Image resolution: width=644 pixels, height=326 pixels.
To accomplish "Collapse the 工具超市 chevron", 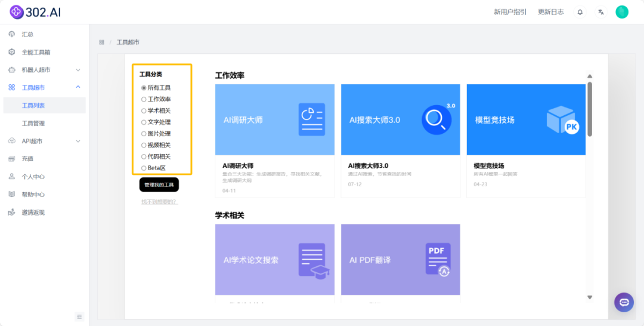I will [x=78, y=87].
